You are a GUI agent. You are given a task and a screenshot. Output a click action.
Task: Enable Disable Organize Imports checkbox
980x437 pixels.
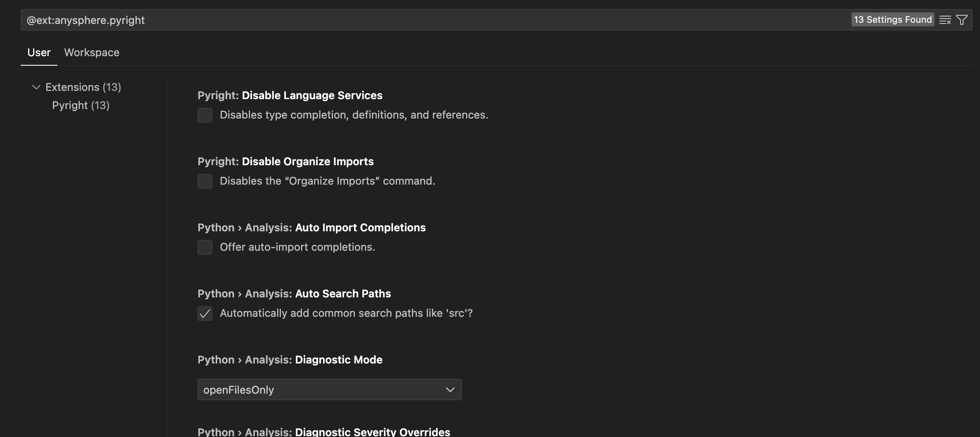[205, 181]
